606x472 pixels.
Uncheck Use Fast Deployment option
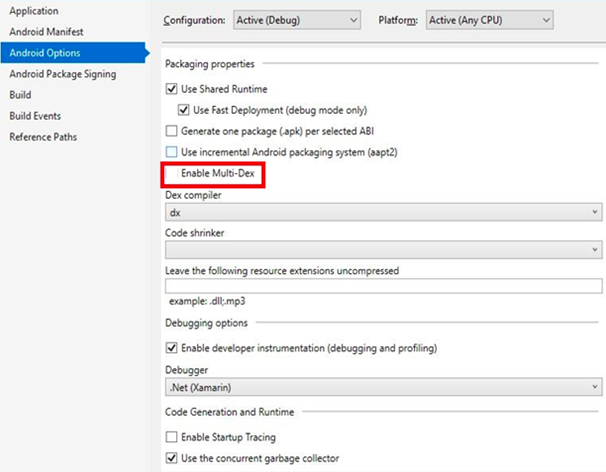(184, 110)
